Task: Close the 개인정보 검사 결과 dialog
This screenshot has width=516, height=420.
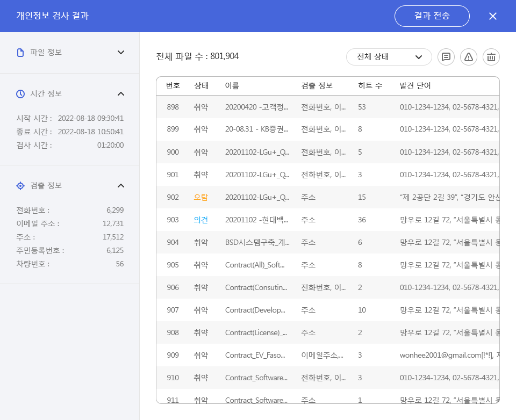Action: (x=493, y=16)
